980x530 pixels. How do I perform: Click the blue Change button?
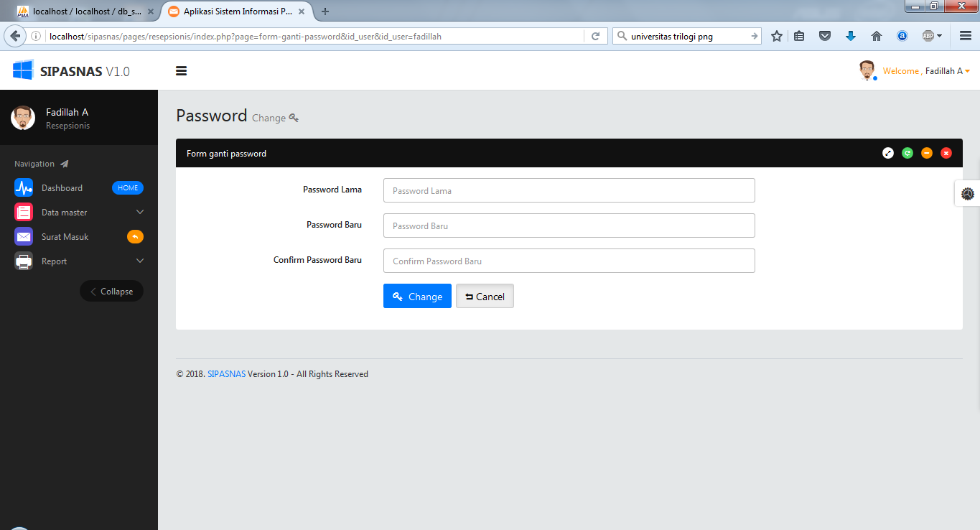click(x=417, y=297)
